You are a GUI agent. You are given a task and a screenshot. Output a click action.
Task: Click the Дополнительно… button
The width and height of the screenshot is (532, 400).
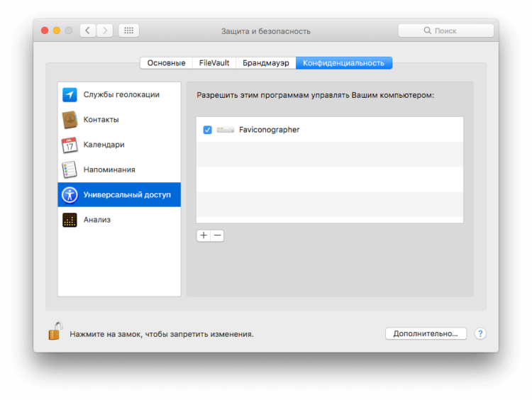pos(426,333)
